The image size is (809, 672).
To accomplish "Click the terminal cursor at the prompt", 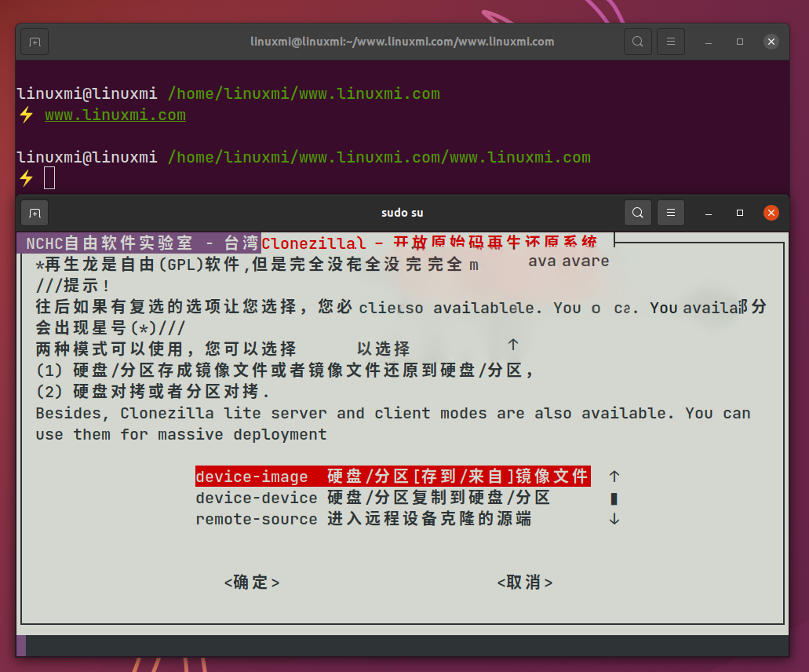I will pos(49,178).
